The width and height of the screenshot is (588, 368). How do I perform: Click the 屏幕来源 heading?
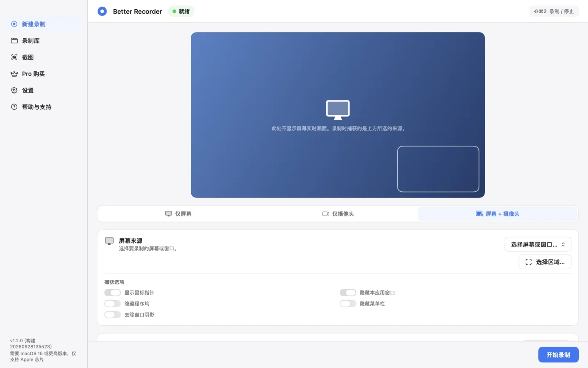pyautogui.click(x=130, y=241)
